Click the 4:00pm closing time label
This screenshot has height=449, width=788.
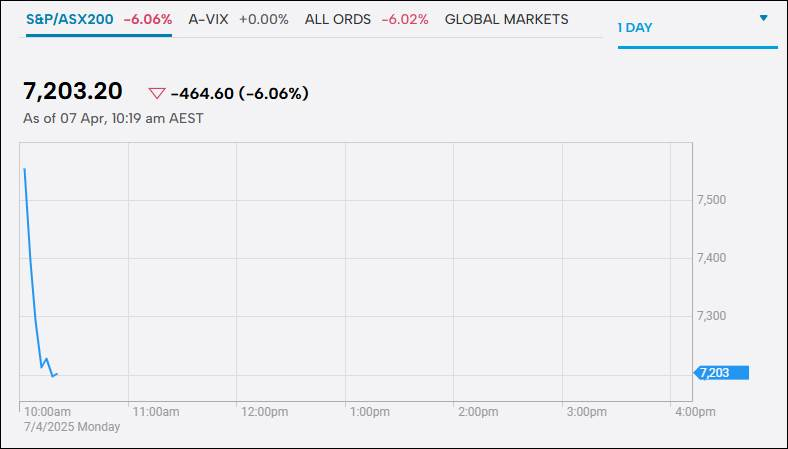[693, 412]
